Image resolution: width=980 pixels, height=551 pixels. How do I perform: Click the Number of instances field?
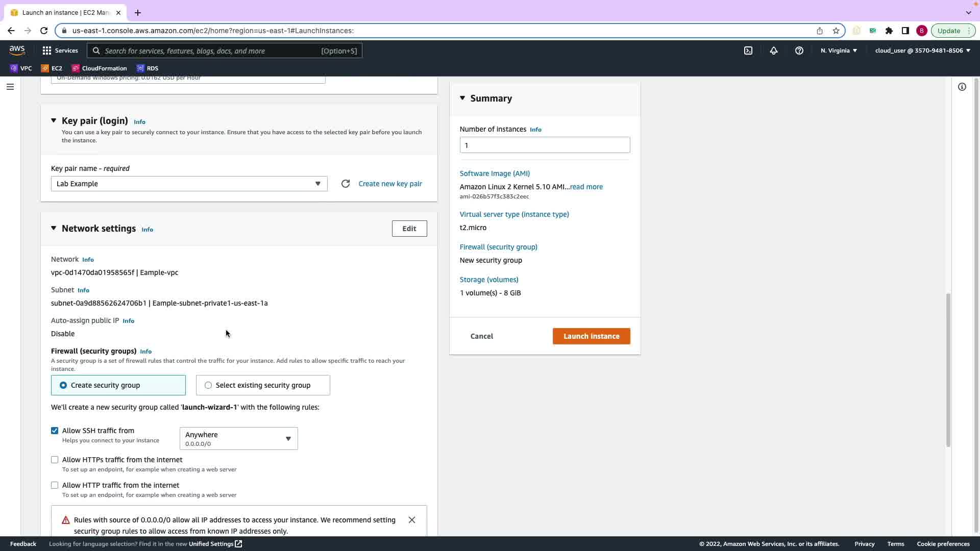tap(544, 145)
